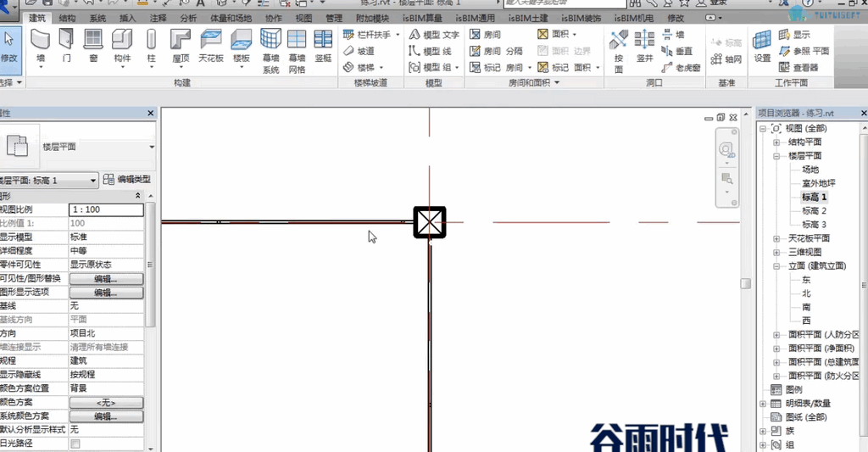
Task: Expand the 天花板平面 tree node
Action: click(776, 239)
